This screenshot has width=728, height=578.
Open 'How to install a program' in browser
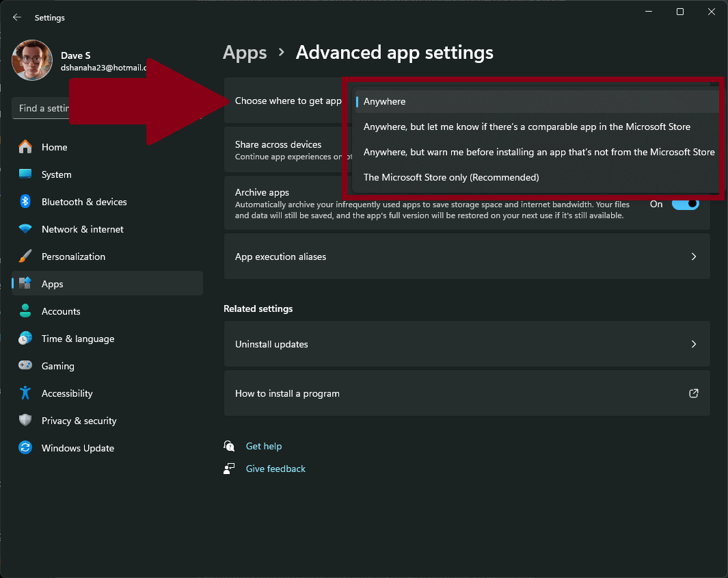(467, 393)
